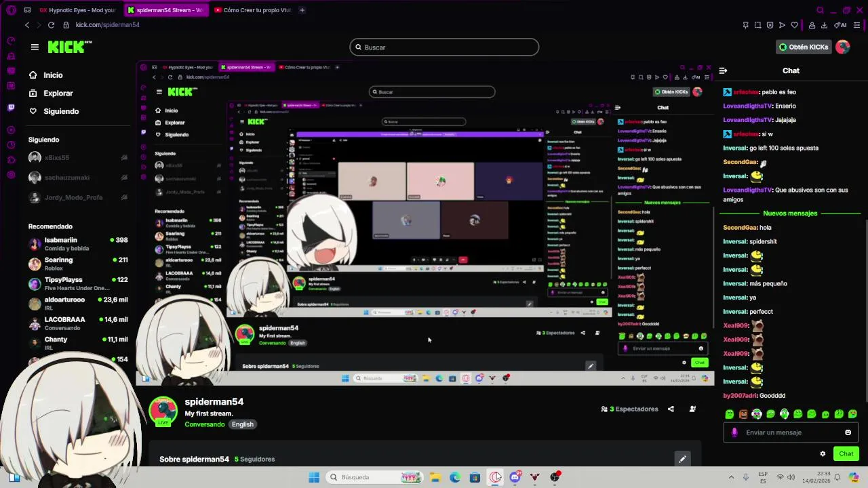
Task: Open Explorar in Kick sidebar
Action: pyautogui.click(x=51, y=94)
